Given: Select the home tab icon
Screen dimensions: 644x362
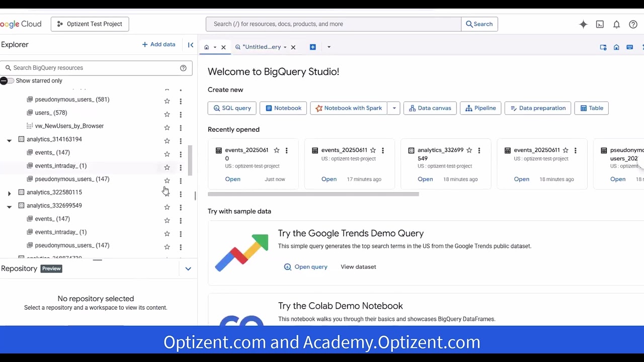Looking at the screenshot, I should point(206,47).
